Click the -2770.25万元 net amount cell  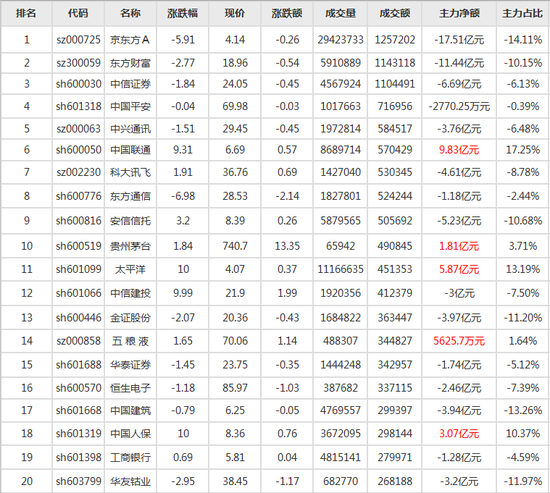click(459, 106)
